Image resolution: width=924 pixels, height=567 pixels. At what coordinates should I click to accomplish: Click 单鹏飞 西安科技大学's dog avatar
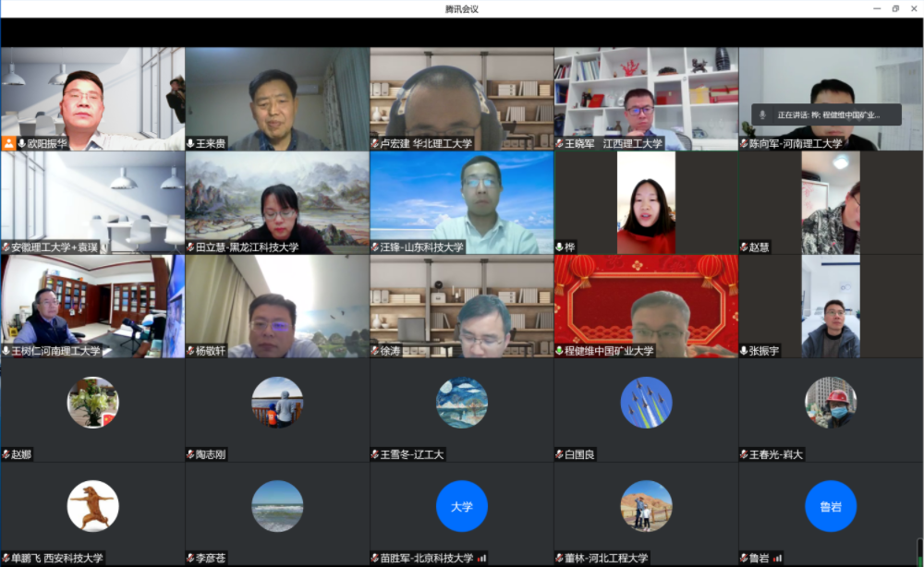pyautogui.click(x=92, y=506)
